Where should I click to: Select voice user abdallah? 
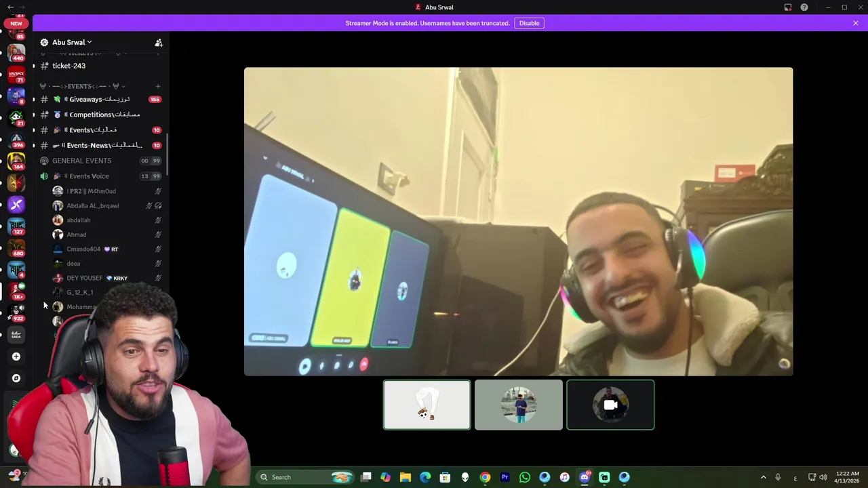107,220
